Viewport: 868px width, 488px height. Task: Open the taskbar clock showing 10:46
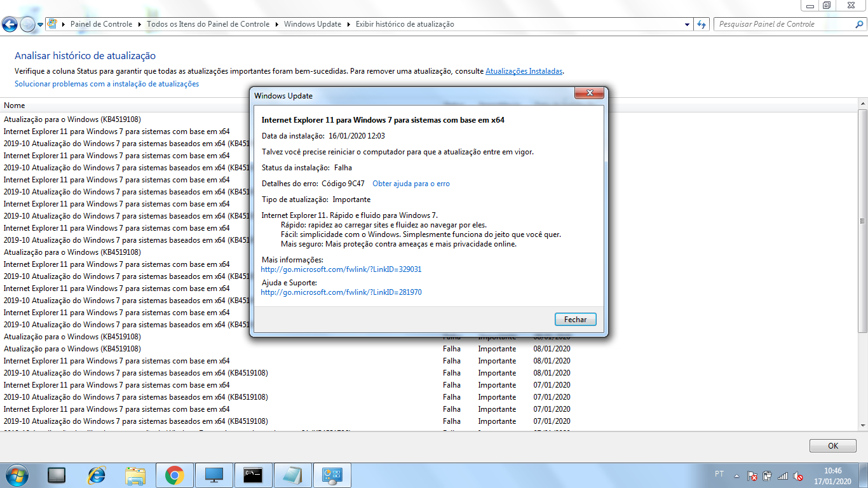[832, 476]
